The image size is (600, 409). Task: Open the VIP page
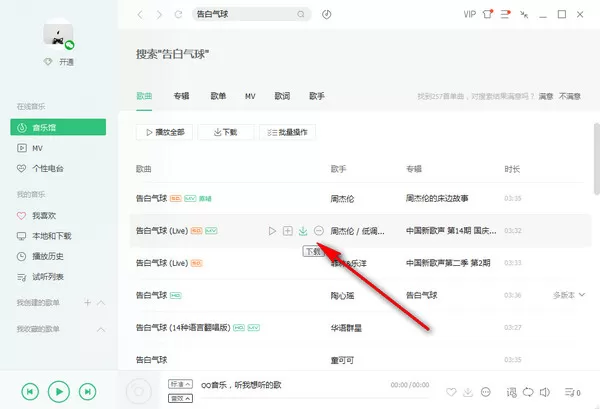coord(470,15)
